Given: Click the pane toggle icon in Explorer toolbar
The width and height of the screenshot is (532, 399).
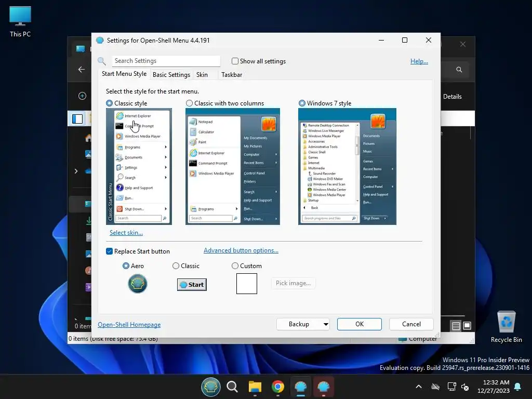Looking at the screenshot, I should (77, 119).
